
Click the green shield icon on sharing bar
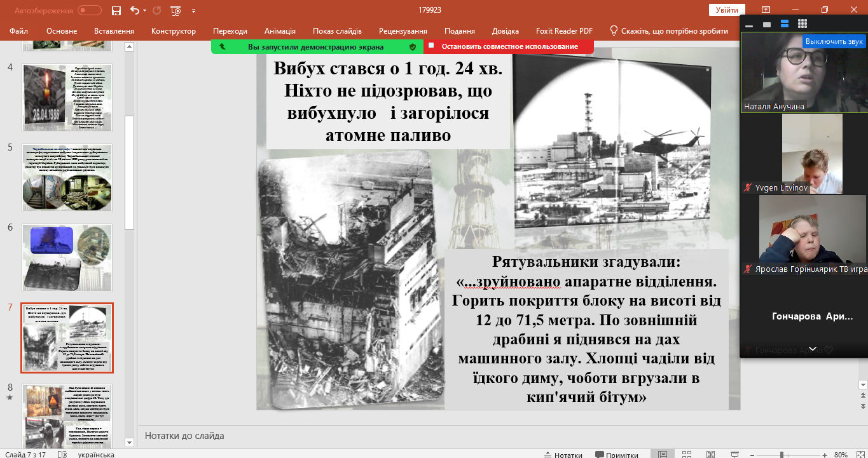413,46
